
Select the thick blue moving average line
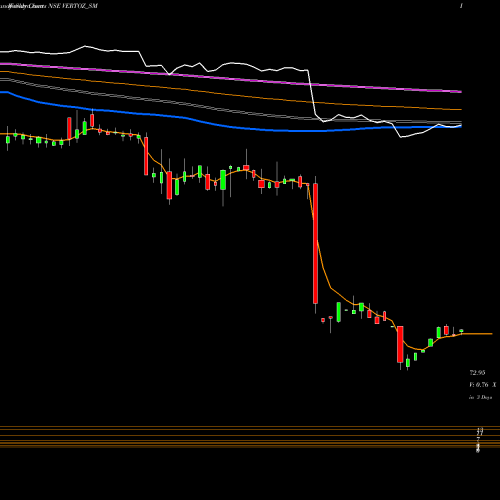point(231,127)
